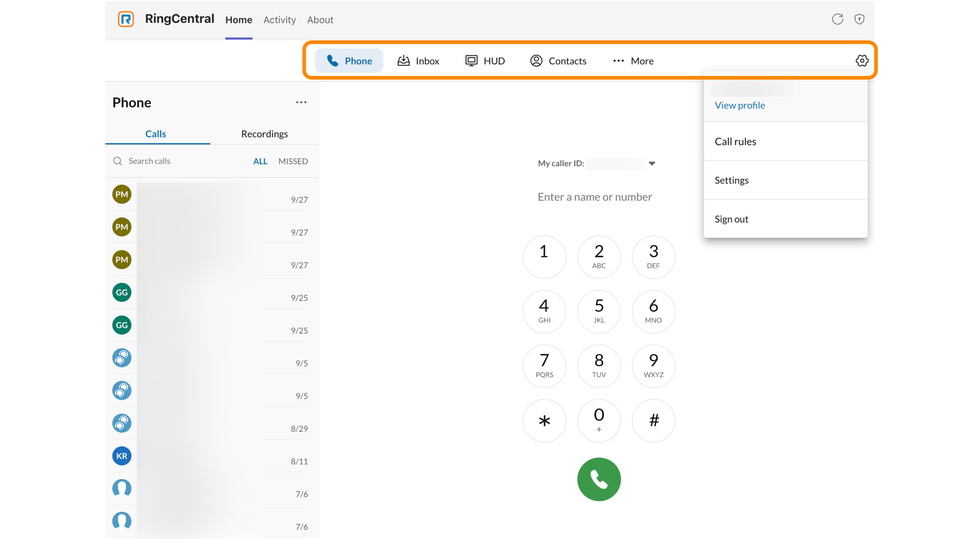
Task: Open the Phone panel three-dots menu
Action: (301, 102)
